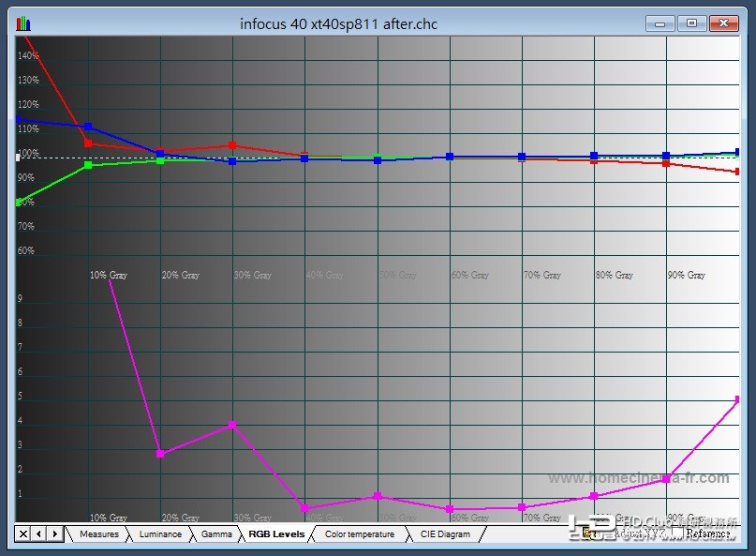Click the magenta delta point at 20% Gray
The height and width of the screenshot is (556, 756).
(x=160, y=454)
